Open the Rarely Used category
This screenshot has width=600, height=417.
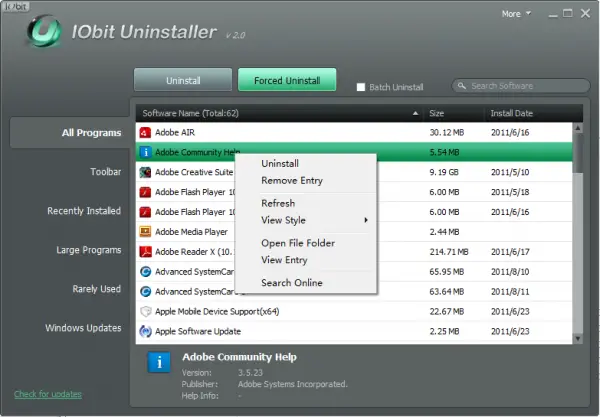[x=96, y=289]
